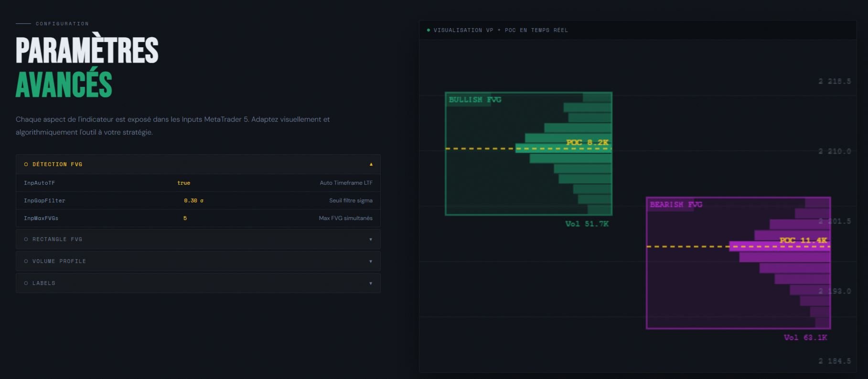Click the Visualisation VP + POC header text

(501, 30)
